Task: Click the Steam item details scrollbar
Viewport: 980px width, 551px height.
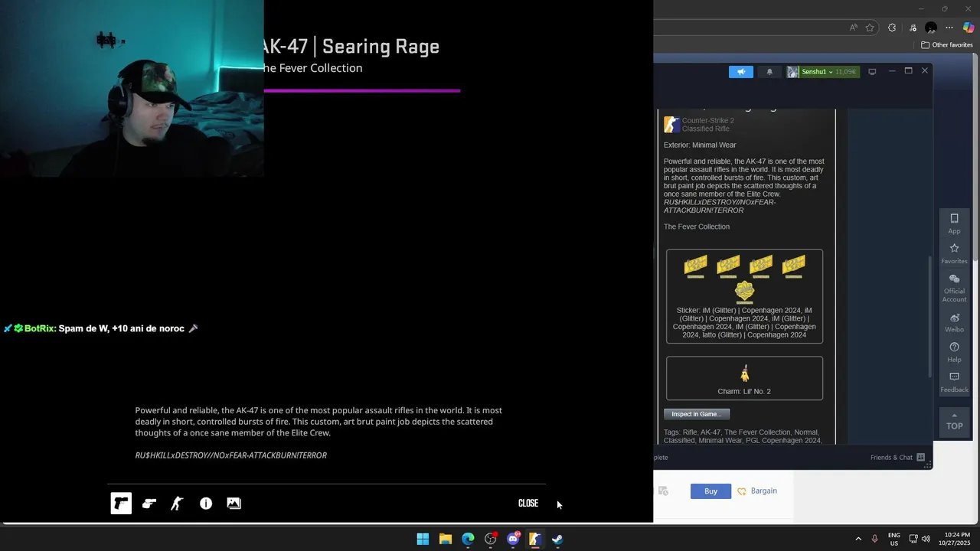Action: click(930, 315)
